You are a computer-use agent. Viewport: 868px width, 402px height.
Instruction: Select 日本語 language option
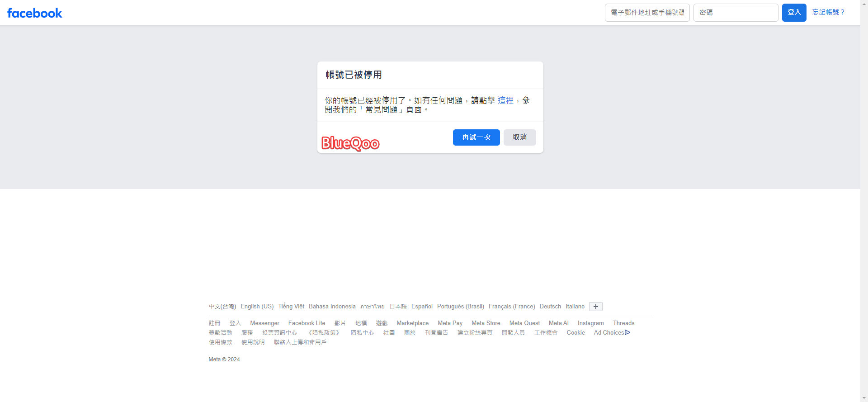tap(398, 307)
